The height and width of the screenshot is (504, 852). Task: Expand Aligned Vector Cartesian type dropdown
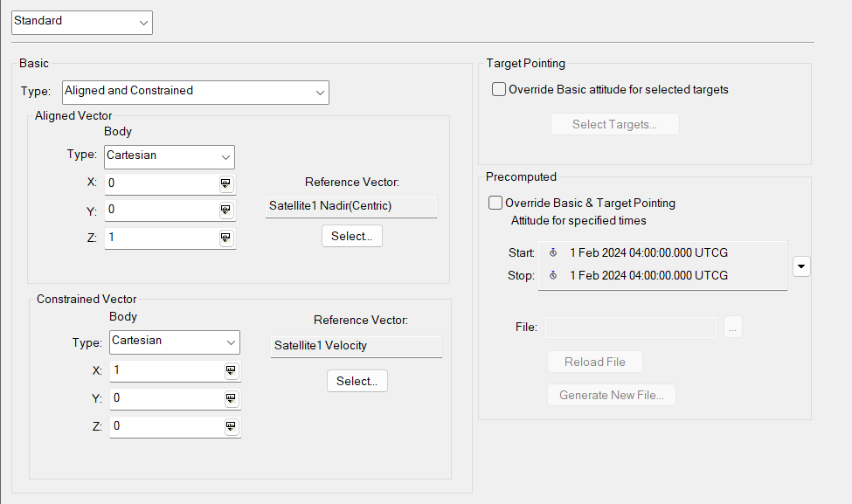169,156
